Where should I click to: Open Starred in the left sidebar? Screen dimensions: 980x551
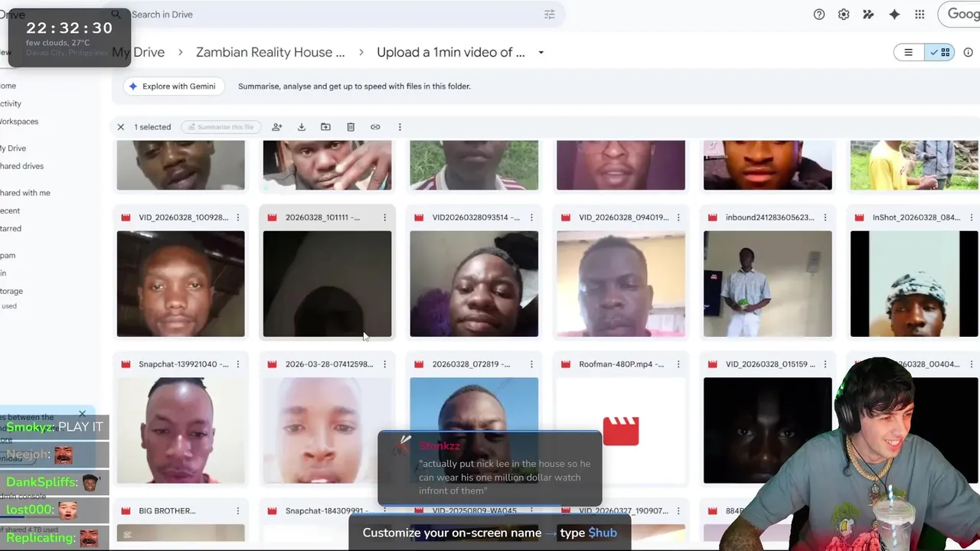click(11, 229)
